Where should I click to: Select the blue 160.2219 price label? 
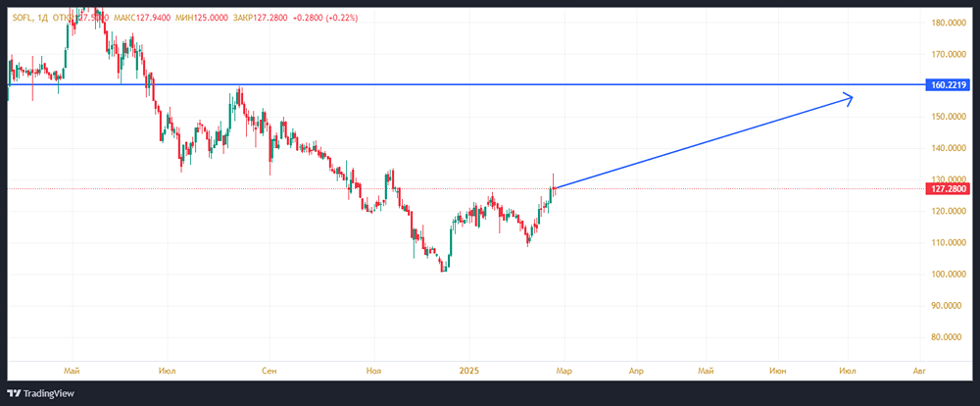point(949,84)
